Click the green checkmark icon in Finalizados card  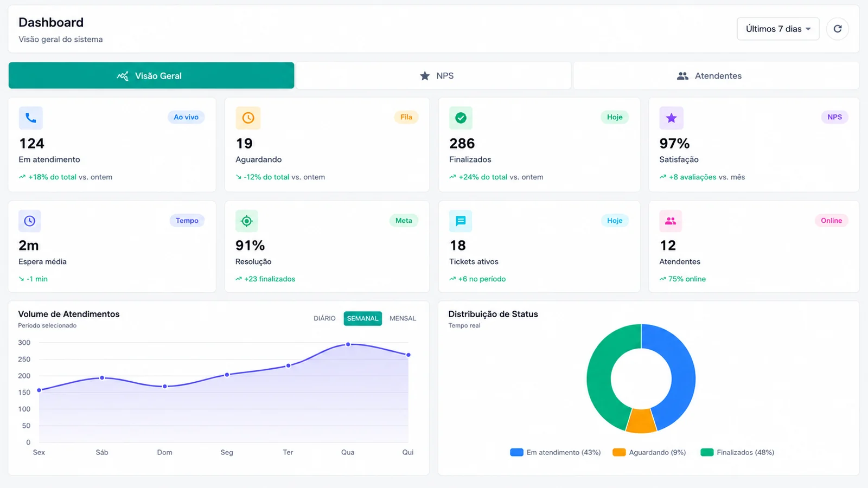pos(461,118)
